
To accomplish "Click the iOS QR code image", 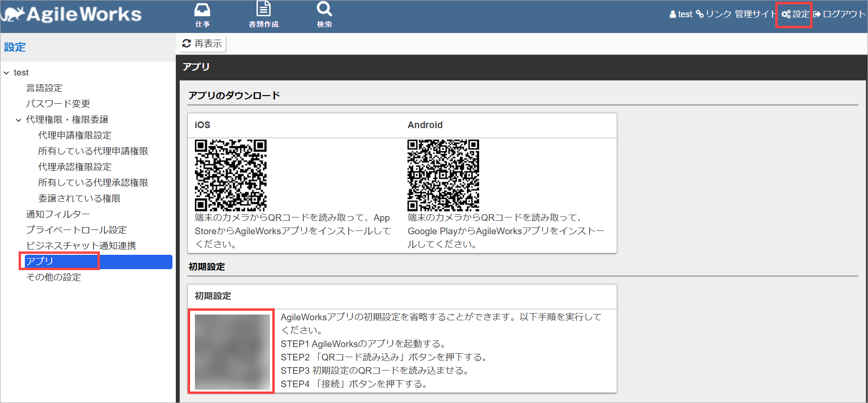I will pos(231,175).
